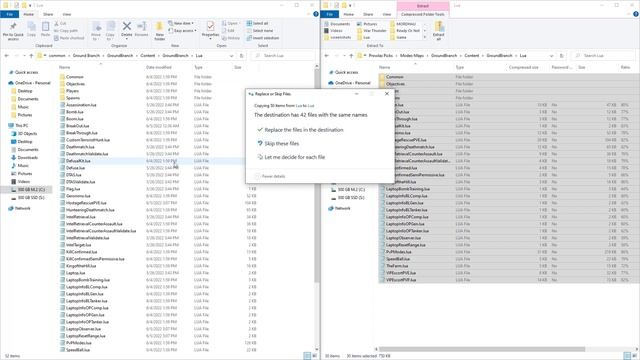Expand Extract To destinations list more arrow
The height and width of the screenshot is (360, 640).
pos(424,37)
